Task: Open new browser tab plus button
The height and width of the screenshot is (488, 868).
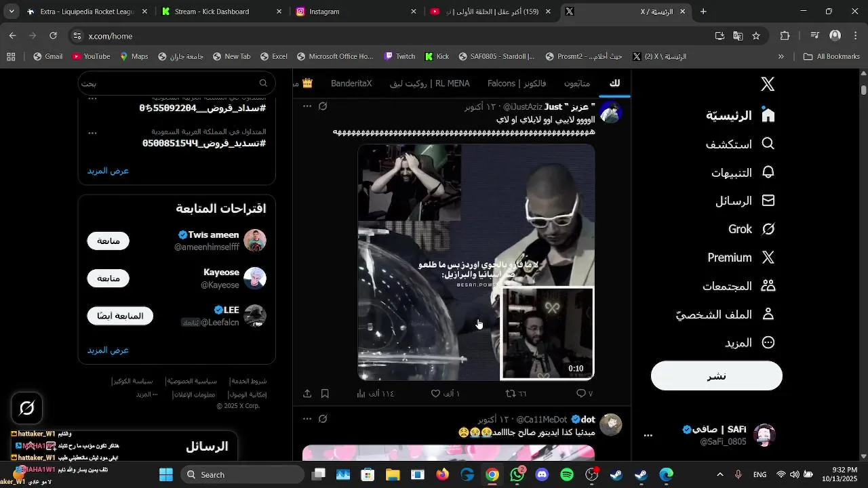Action: [703, 12]
